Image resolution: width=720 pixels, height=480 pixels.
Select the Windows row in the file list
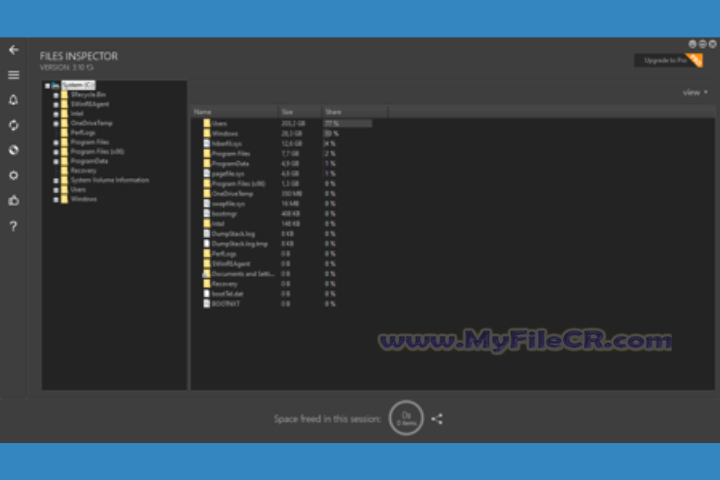point(452,133)
